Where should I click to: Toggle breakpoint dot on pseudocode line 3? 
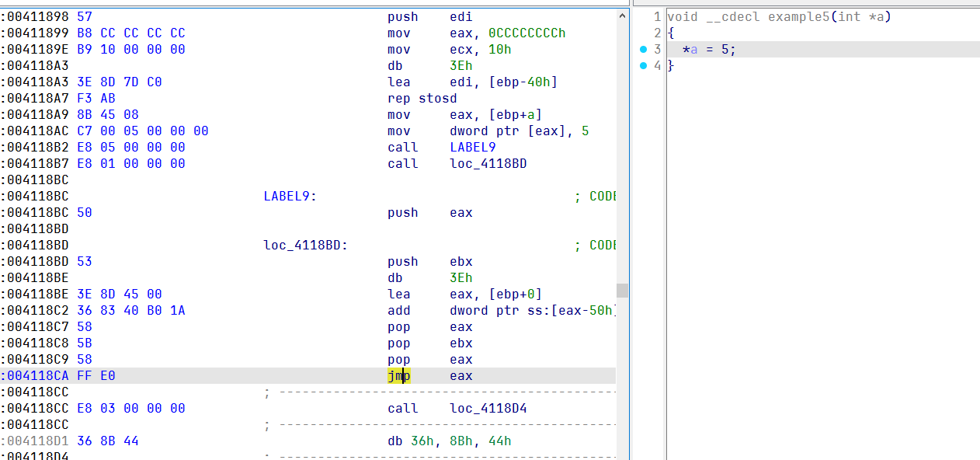[x=643, y=50]
